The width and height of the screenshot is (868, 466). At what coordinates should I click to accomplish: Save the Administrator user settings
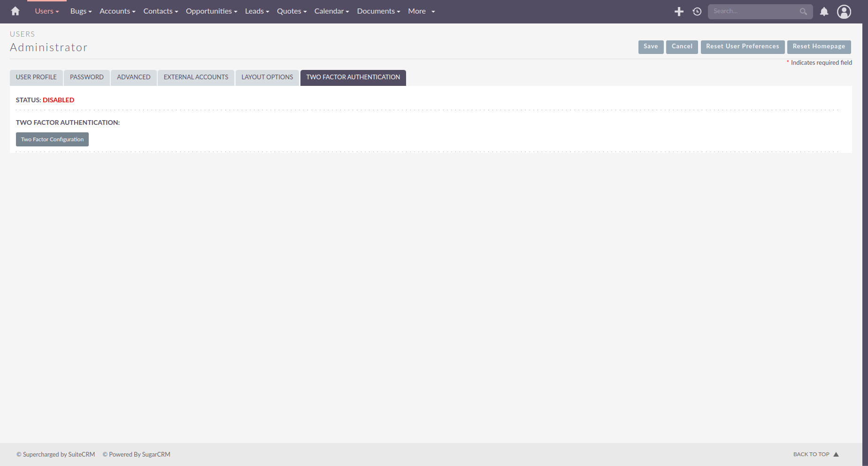[651, 46]
